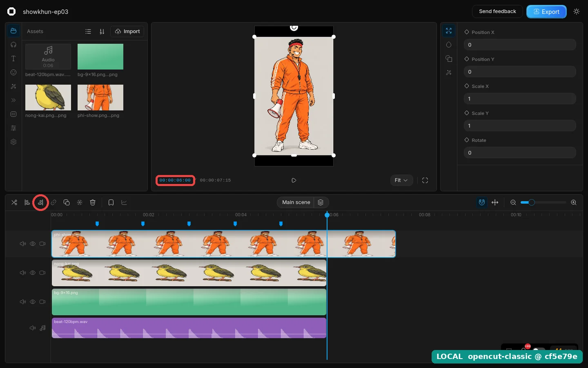Delete the selected clip with trash icon
588x368 pixels.
coord(93,202)
